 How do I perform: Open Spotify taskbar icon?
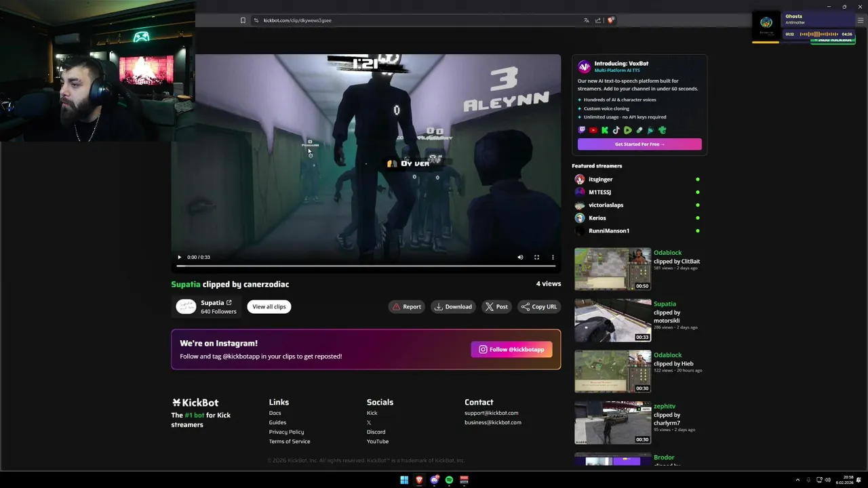coord(449,480)
